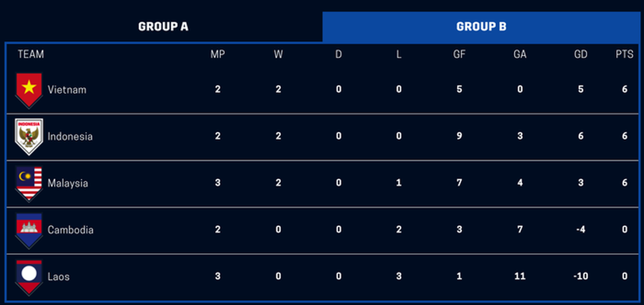Click the Laos flag badge
The height and width of the screenshot is (305, 644).
[29, 277]
